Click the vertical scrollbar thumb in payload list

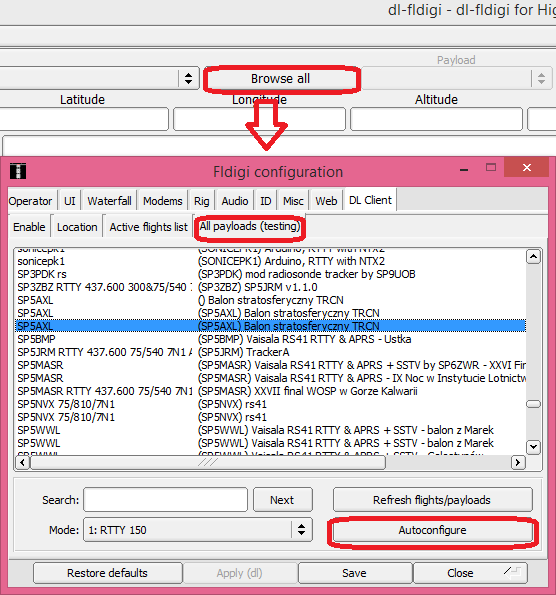click(533, 404)
